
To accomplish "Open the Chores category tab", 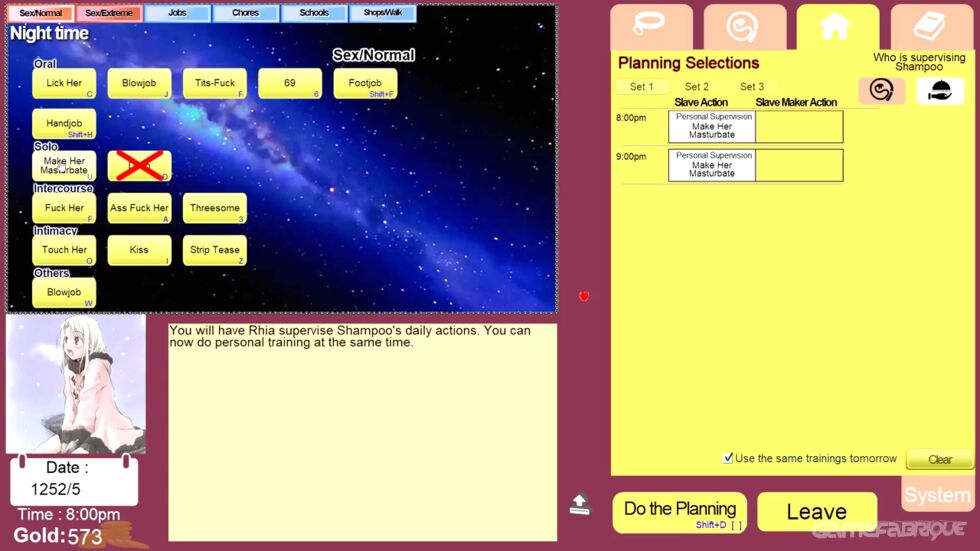I will [x=245, y=14].
